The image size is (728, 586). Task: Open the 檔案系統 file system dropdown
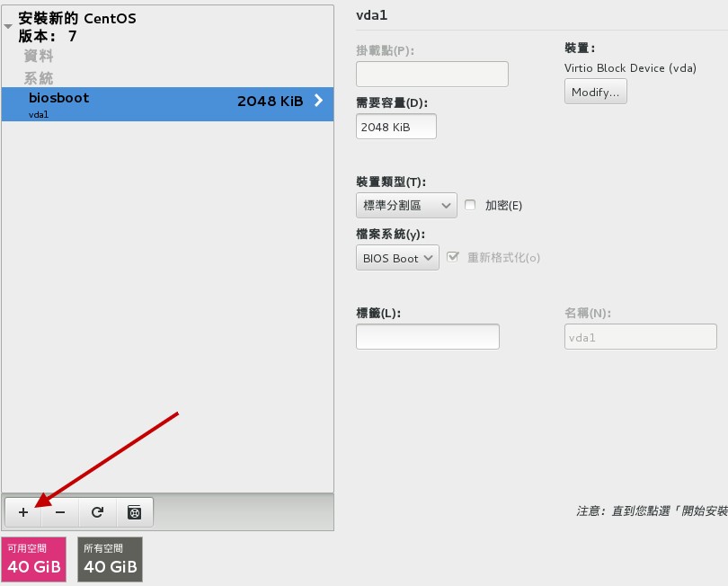(x=396, y=257)
